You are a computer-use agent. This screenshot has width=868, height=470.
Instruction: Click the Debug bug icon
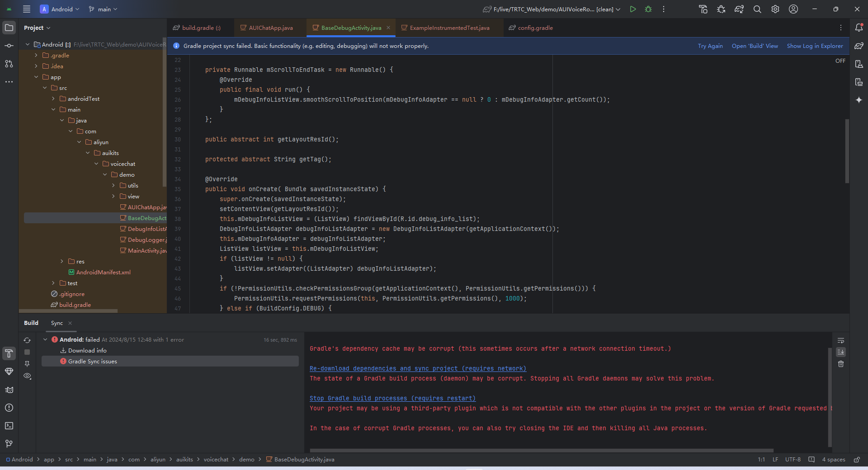tap(648, 9)
